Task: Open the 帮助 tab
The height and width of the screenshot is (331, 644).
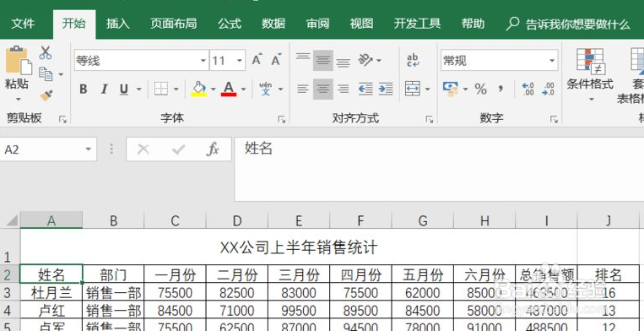Action: (x=473, y=24)
